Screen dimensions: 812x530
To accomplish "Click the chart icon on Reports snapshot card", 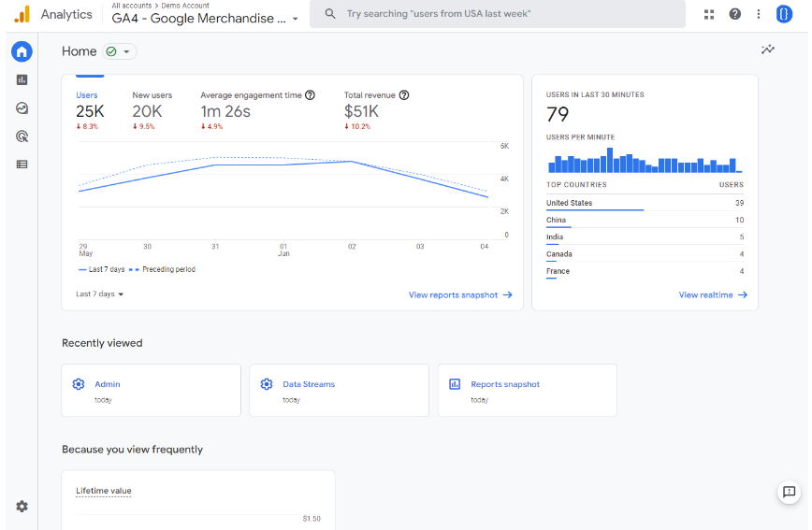I will tap(454, 384).
